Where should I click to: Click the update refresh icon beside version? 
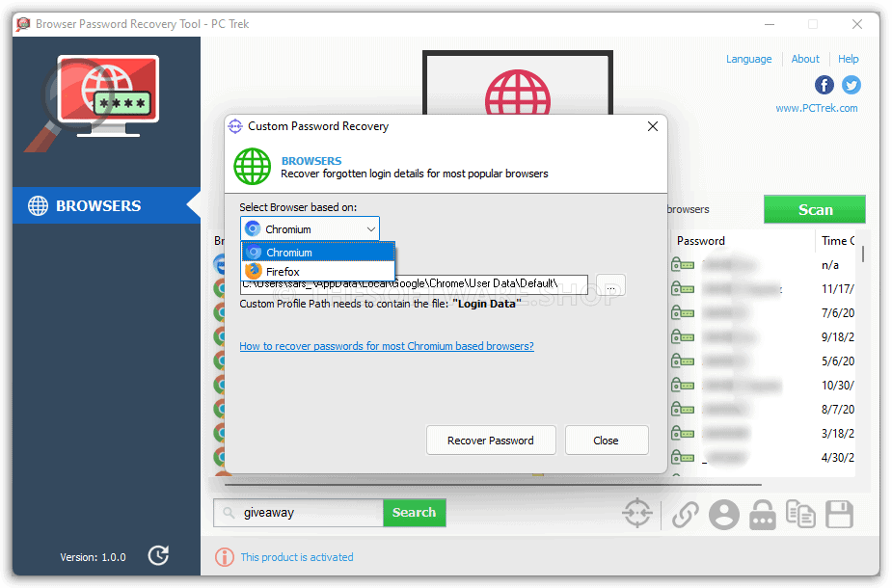coord(159,557)
